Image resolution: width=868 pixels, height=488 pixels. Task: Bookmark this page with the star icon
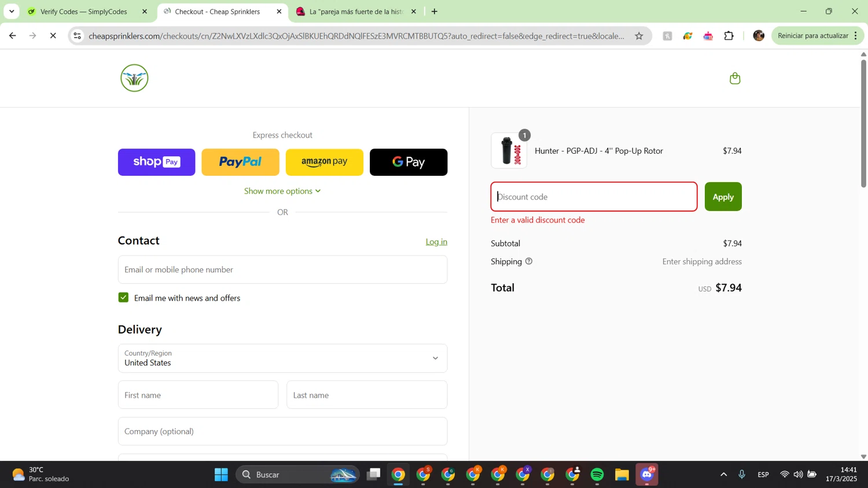click(639, 36)
